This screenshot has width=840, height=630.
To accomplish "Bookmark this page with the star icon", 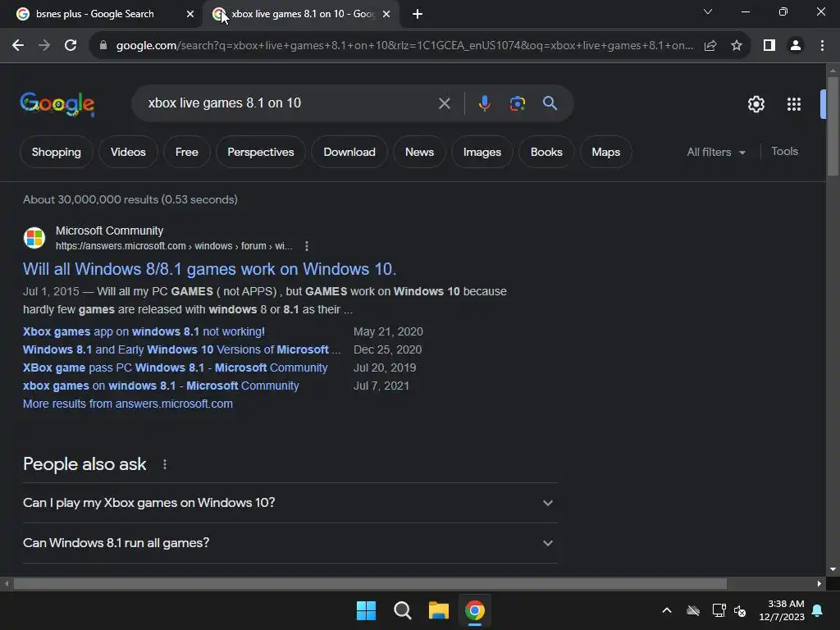I will 737,46.
